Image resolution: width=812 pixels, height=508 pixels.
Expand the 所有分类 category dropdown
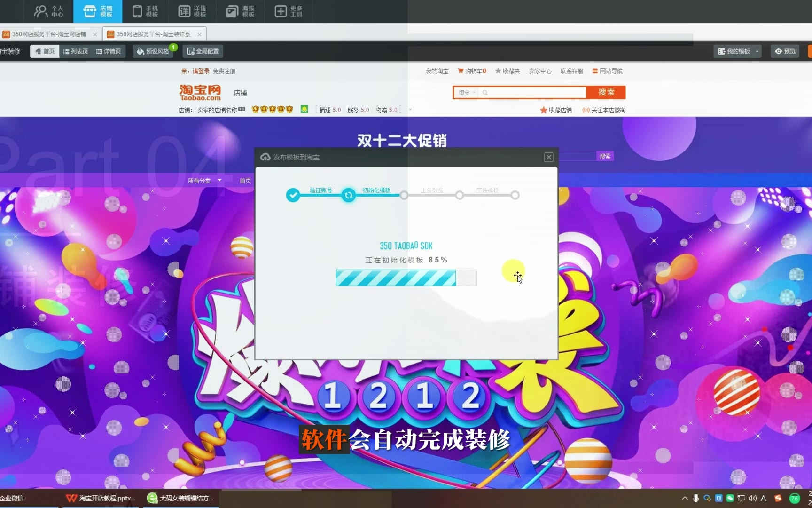204,181
